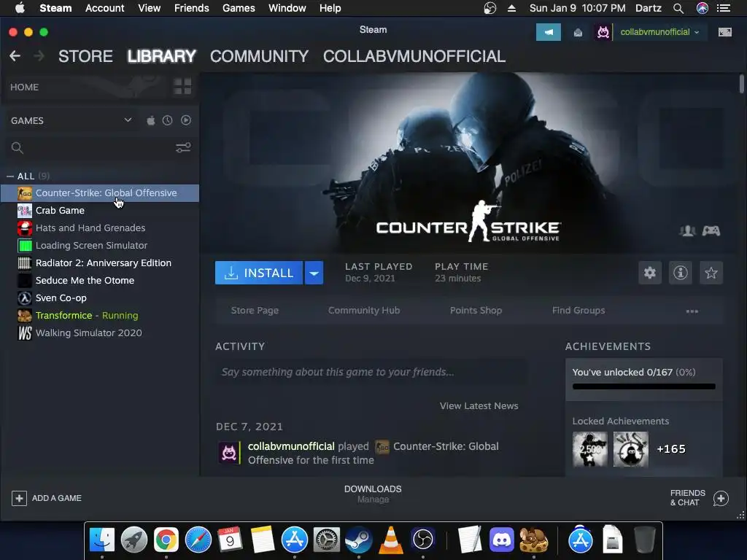Open the COLLABVMUNOFFICIAL profile tab
Screen dimensions: 747x560
(414, 56)
